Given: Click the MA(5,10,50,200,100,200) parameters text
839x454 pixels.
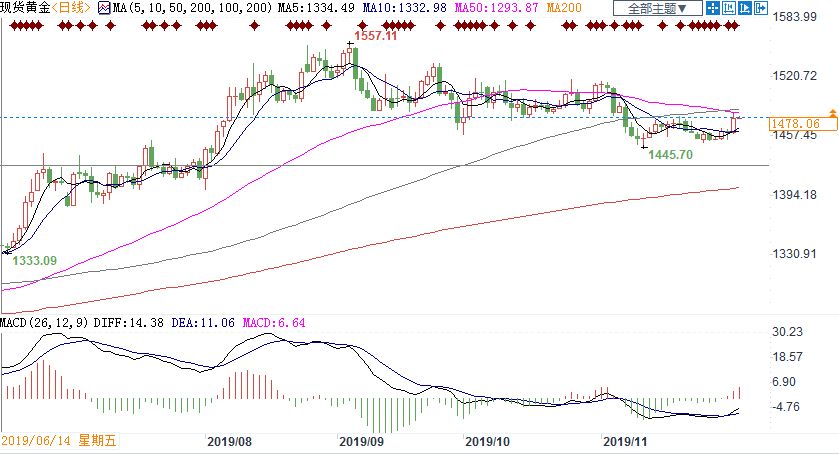Looking at the screenshot, I should pyautogui.click(x=193, y=8).
